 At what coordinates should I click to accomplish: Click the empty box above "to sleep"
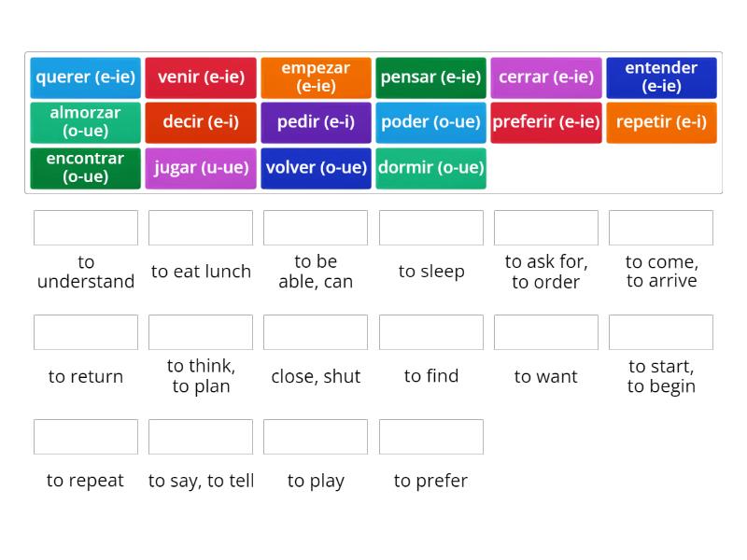(430, 227)
